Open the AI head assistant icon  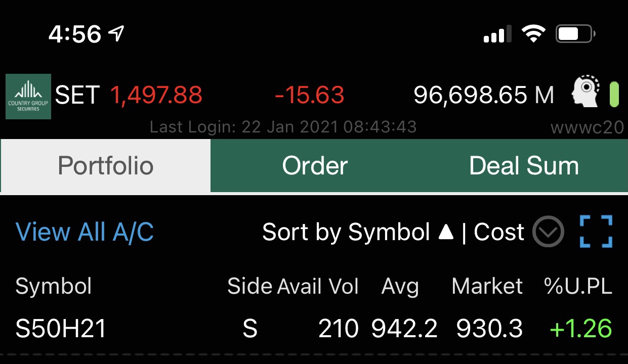pos(585,92)
